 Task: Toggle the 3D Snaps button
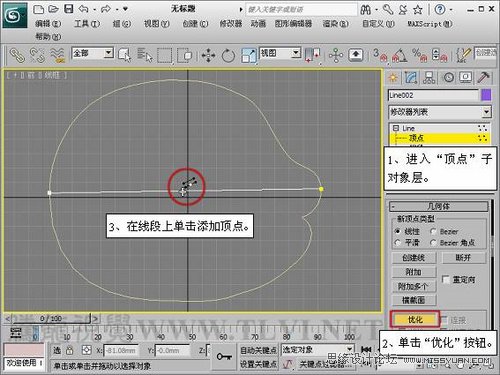pyautogui.click(x=380, y=55)
